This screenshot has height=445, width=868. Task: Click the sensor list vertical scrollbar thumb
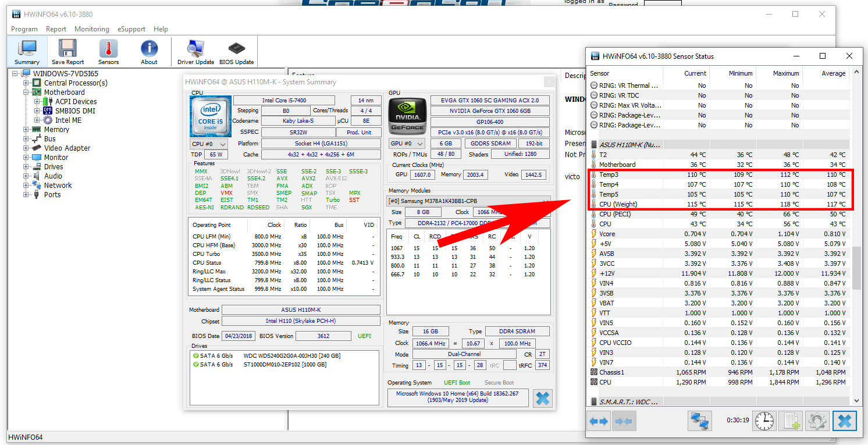click(856, 268)
